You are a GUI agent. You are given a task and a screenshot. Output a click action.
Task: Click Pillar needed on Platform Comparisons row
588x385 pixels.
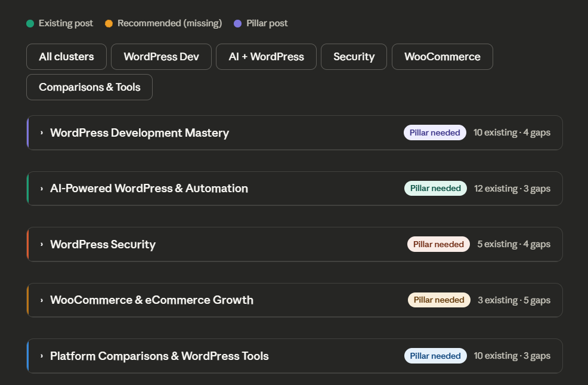click(x=435, y=356)
